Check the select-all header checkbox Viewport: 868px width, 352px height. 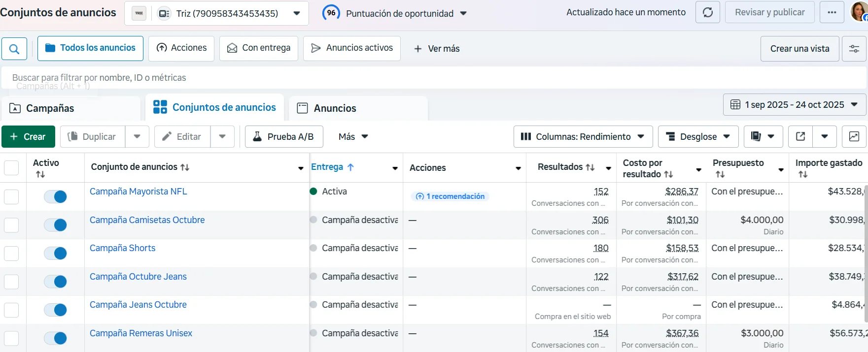[11, 168]
